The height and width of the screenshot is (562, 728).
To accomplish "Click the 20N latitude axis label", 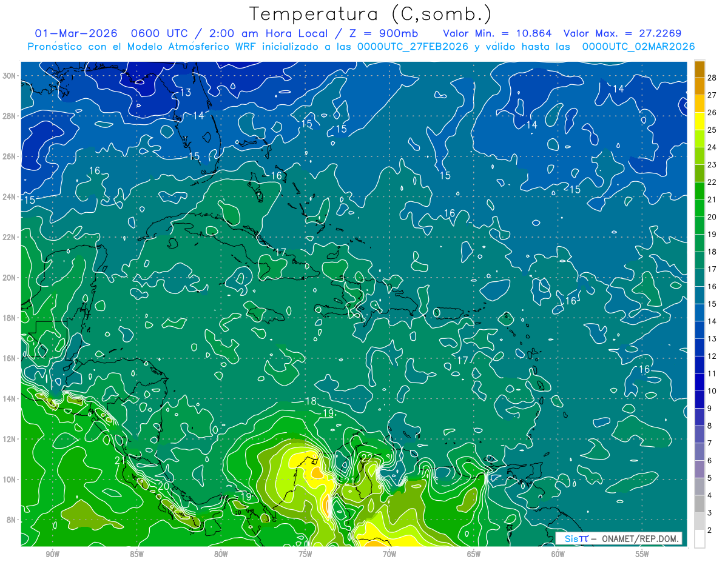I will pyautogui.click(x=10, y=278).
